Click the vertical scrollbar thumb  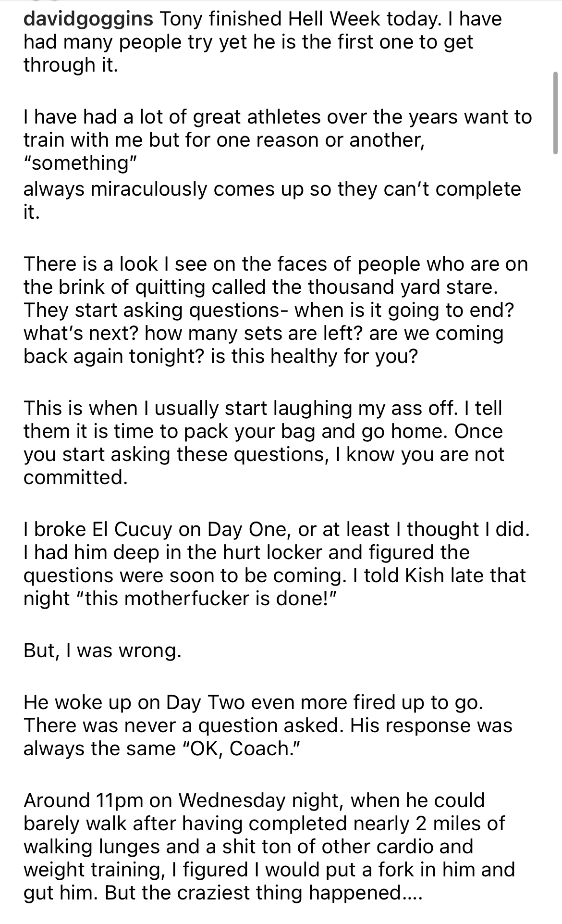555,113
